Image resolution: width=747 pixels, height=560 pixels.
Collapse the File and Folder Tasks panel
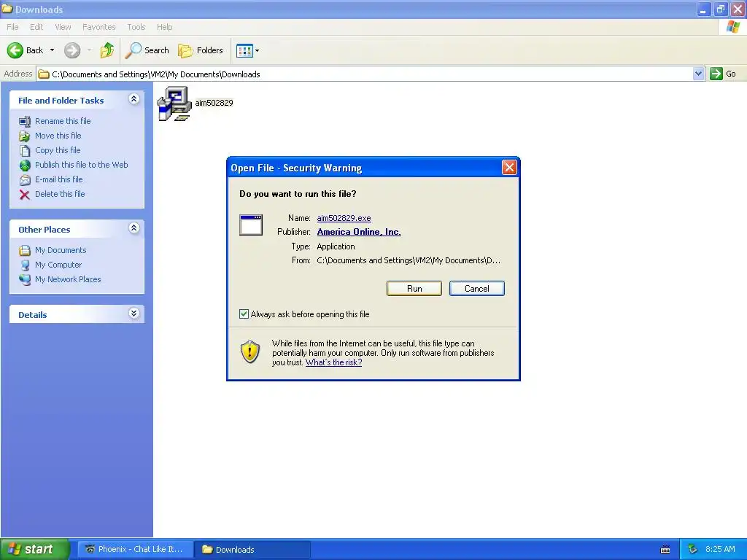pyautogui.click(x=134, y=99)
